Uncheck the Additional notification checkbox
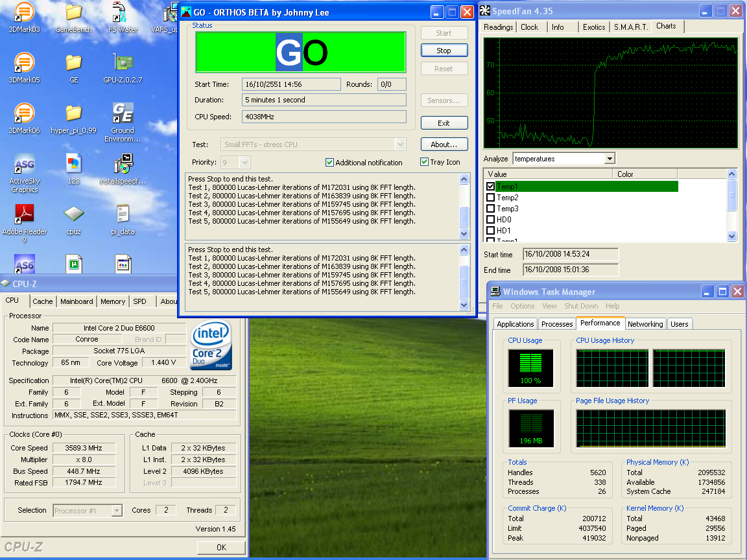 (x=329, y=163)
